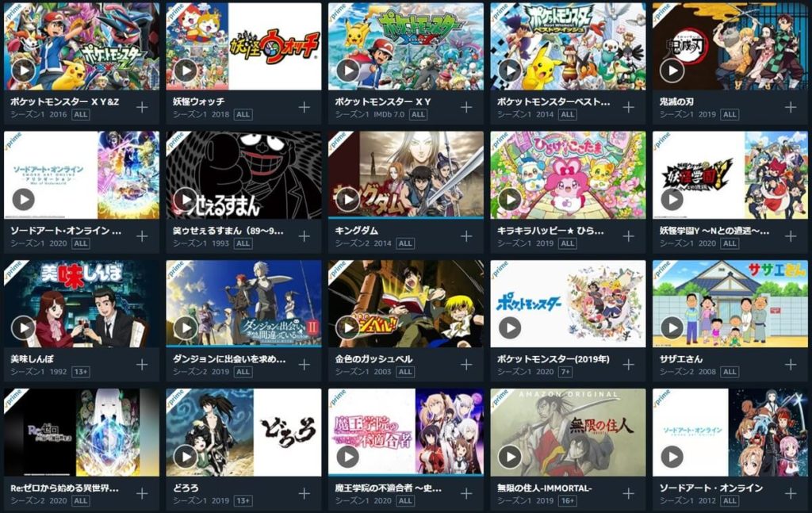Play キングダム season 2 via play icon

(347, 199)
